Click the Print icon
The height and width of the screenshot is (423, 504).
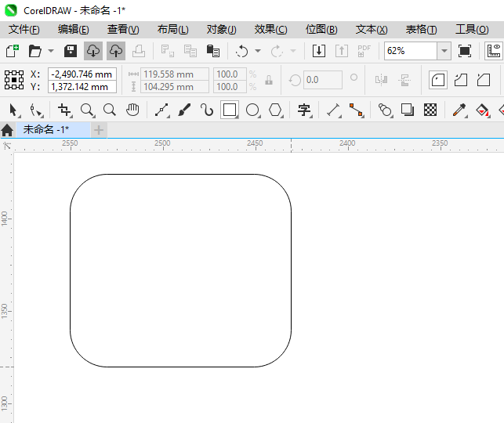[x=139, y=51]
